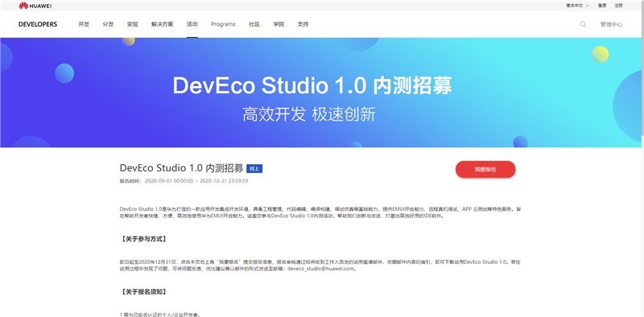Click the blue 线上 tag badge
644x317 pixels.
[x=254, y=169]
